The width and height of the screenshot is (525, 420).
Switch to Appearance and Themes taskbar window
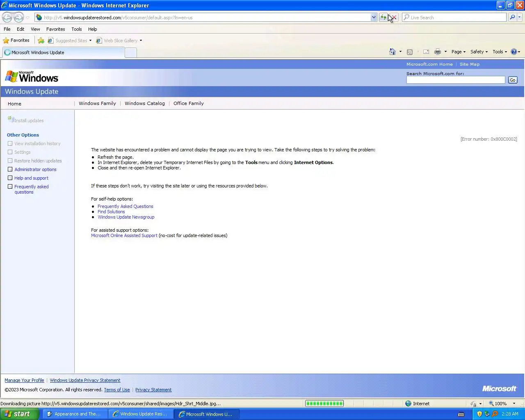coord(75,414)
